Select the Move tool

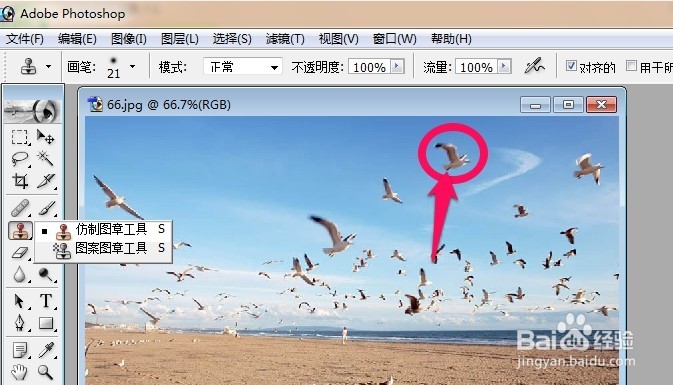coord(45,137)
